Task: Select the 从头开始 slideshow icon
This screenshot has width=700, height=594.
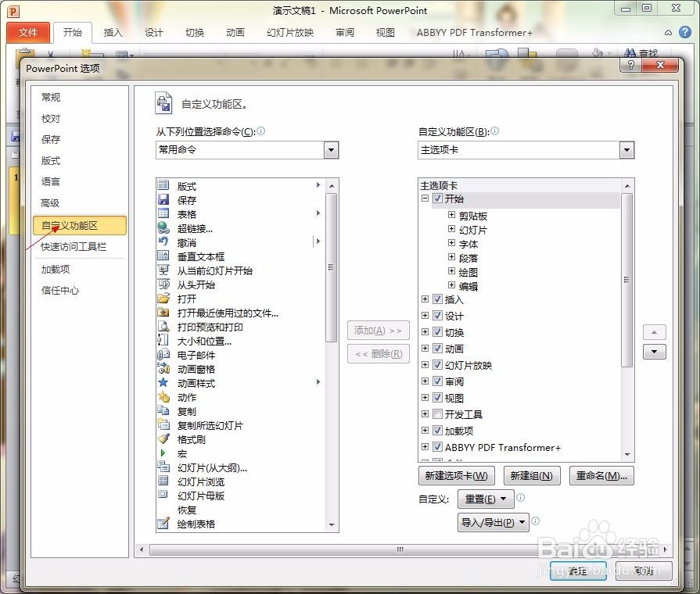Action: (163, 284)
